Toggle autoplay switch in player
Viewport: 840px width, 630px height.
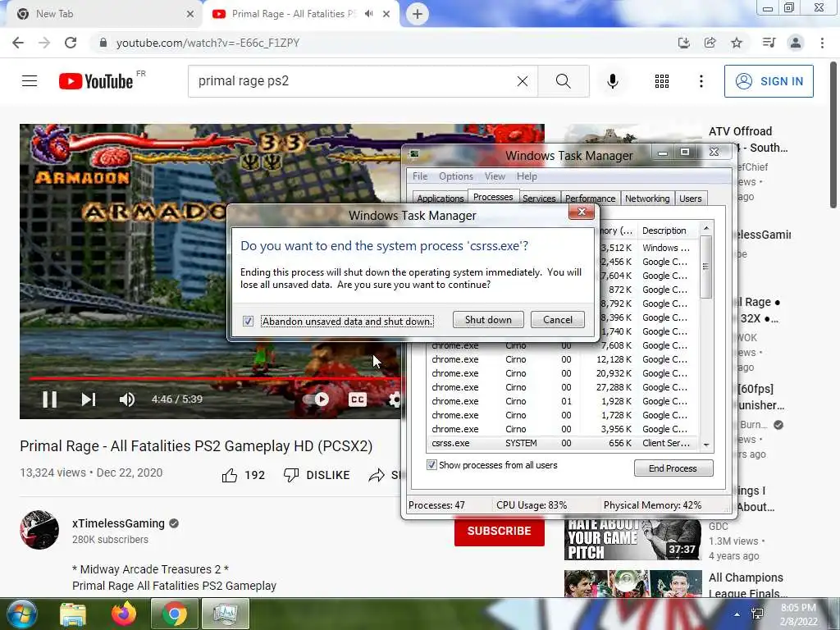317,399
